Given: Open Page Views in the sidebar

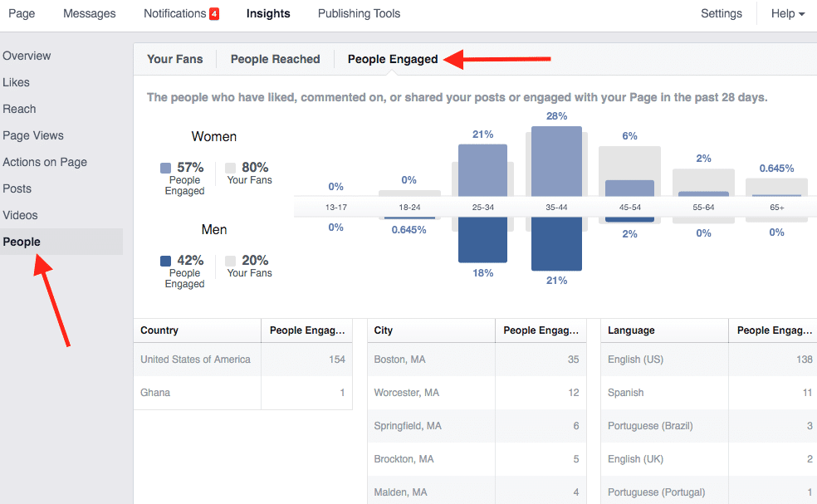Looking at the screenshot, I should coord(33,135).
